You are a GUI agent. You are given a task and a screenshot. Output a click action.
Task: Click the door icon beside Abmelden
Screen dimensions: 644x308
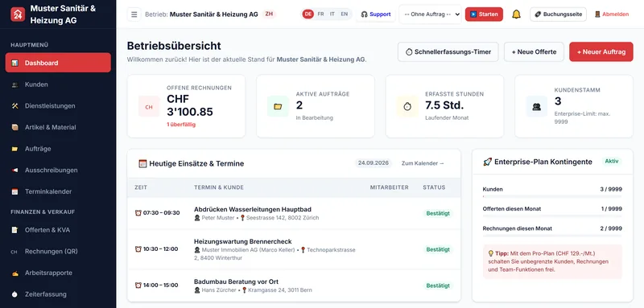coord(597,14)
